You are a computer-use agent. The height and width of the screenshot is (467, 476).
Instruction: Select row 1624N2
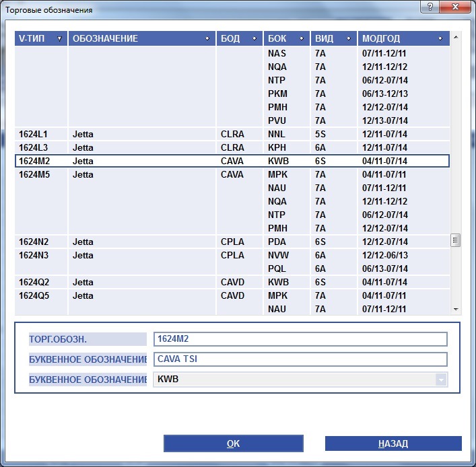coord(232,242)
